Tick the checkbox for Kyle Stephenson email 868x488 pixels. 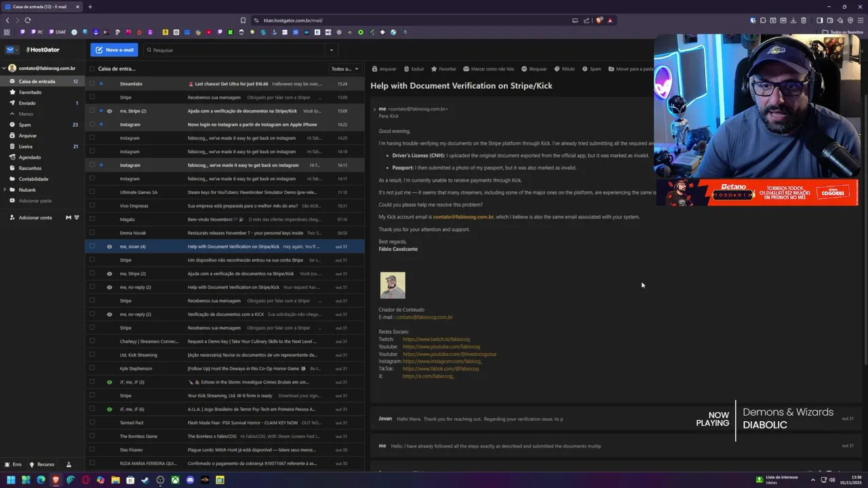[x=92, y=368]
